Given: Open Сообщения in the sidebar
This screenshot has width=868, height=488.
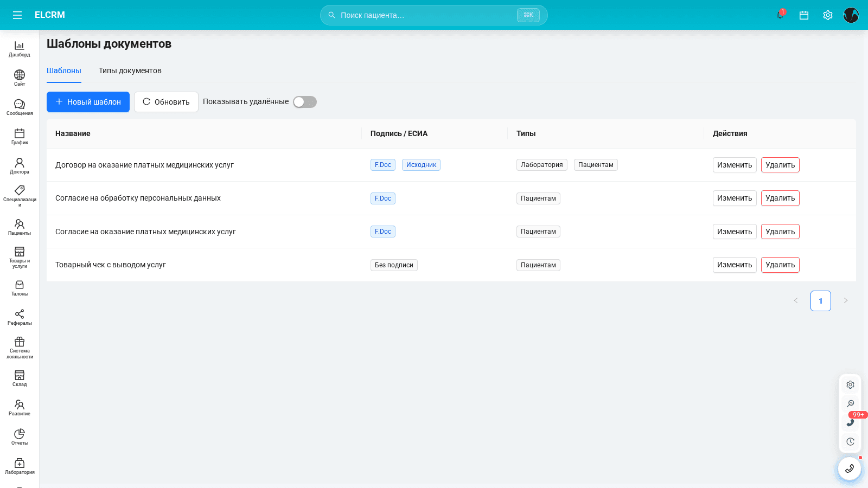Looking at the screenshot, I should (20, 107).
